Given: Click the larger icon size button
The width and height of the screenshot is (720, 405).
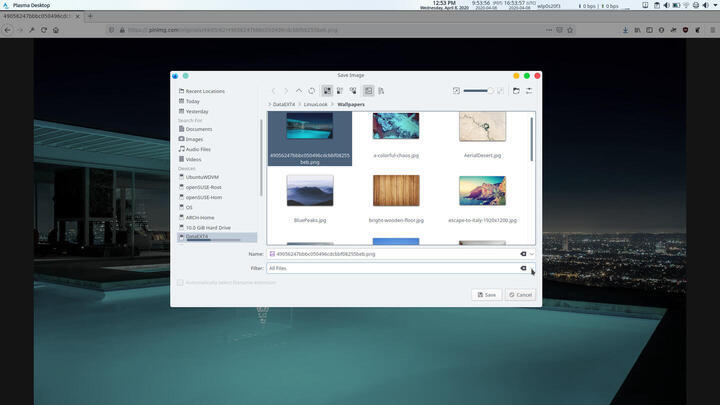Looking at the screenshot, I should pyautogui.click(x=500, y=91).
